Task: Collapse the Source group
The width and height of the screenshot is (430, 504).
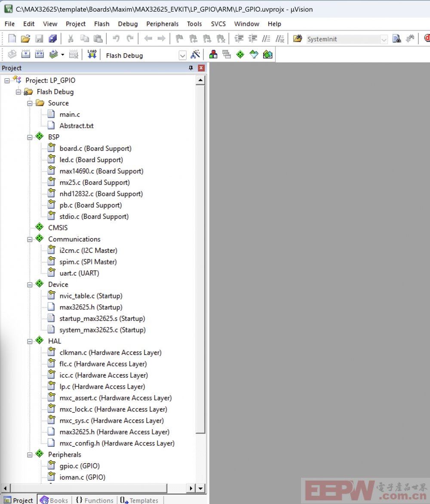Action: [30, 104]
